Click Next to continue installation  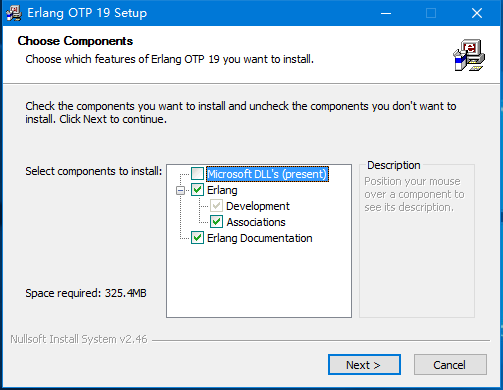[x=364, y=365]
